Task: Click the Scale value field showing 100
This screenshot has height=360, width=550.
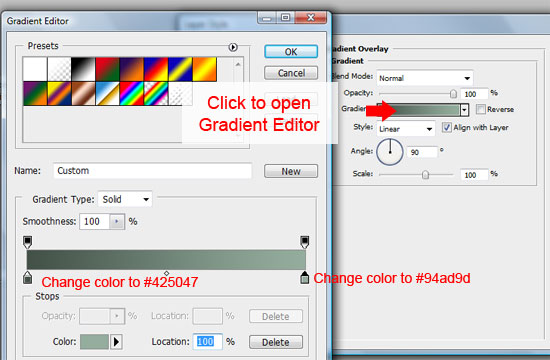Action: click(x=474, y=175)
